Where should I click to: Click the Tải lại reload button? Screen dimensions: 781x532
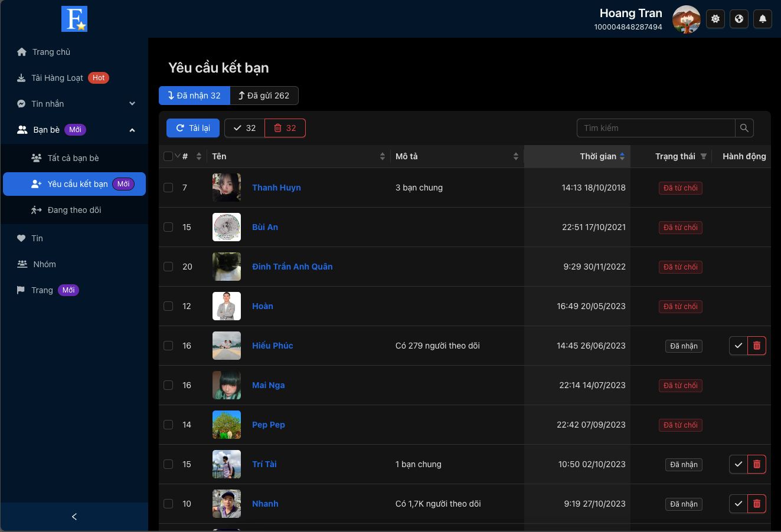[x=193, y=128]
